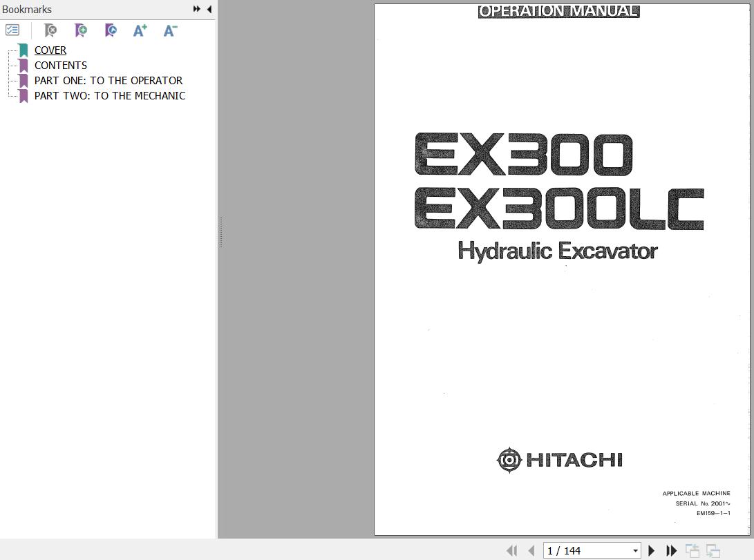The height and width of the screenshot is (560, 754).
Task: Open the CONTENTS bookmark
Action: pyautogui.click(x=61, y=66)
